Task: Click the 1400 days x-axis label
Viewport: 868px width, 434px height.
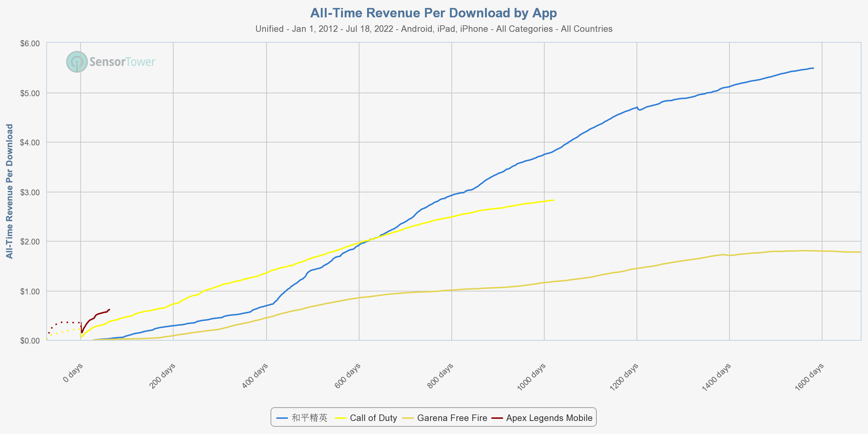Action: click(716, 378)
